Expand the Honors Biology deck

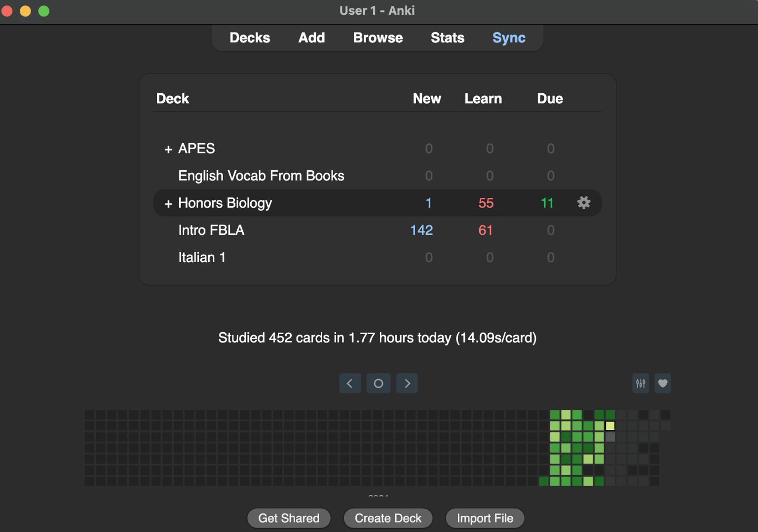pos(168,203)
